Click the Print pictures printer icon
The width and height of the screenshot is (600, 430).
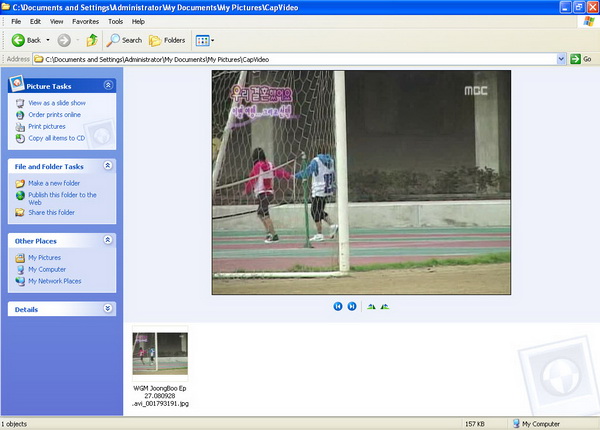[x=20, y=127]
